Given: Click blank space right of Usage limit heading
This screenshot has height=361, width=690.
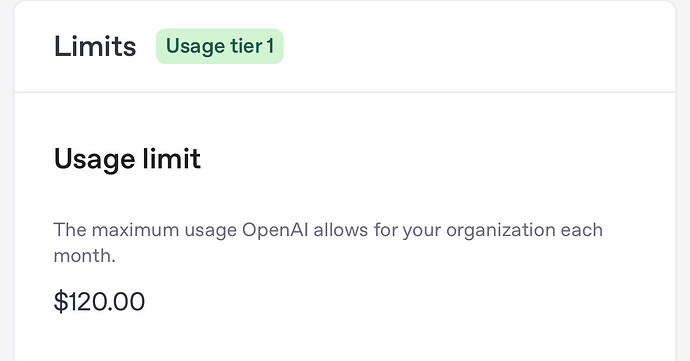Looking at the screenshot, I should 438,159.
